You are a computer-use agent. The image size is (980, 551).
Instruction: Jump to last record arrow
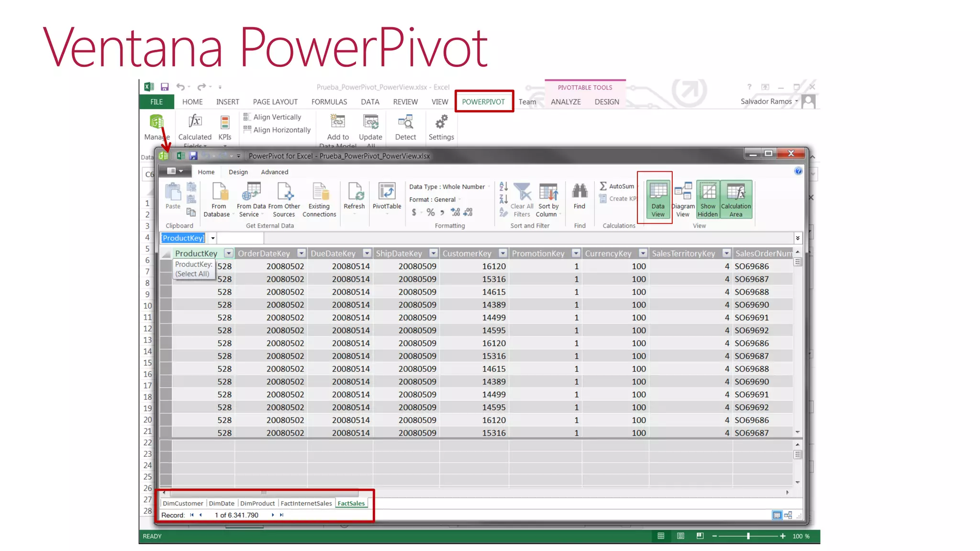pos(282,515)
